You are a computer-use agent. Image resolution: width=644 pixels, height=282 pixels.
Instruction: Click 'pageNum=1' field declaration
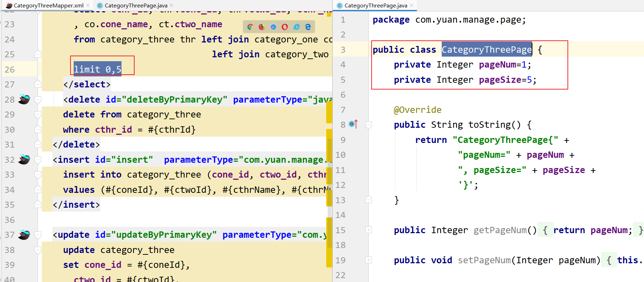click(x=505, y=65)
